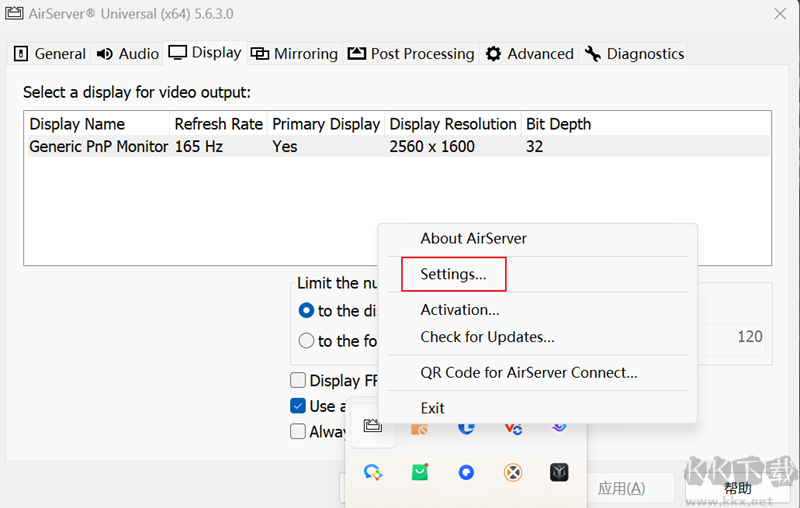Open the Post Processing tab
Viewport: 800px width, 508px height.
pyautogui.click(x=411, y=54)
